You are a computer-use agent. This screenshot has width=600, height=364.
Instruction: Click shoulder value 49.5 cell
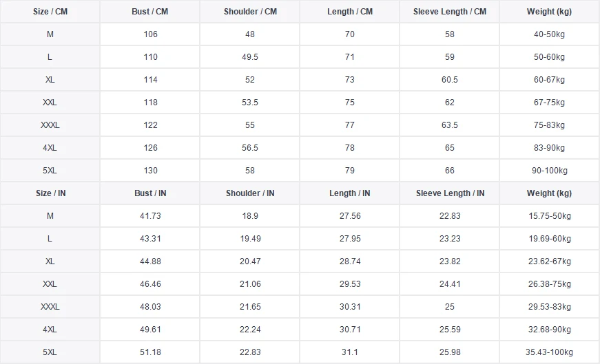(249, 57)
